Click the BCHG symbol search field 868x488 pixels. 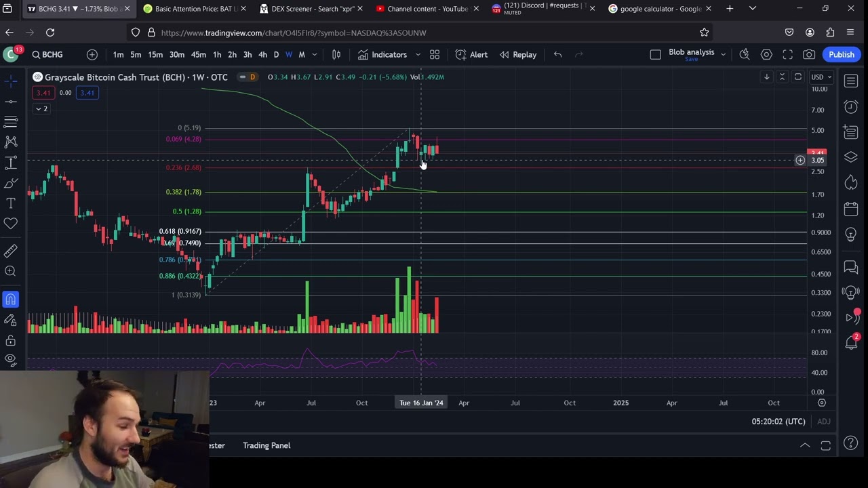(x=47, y=55)
